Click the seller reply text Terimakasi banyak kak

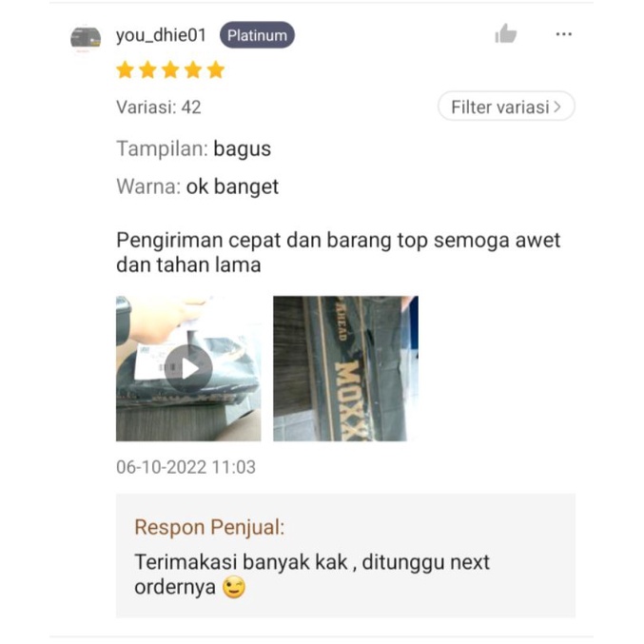[x=312, y=575]
